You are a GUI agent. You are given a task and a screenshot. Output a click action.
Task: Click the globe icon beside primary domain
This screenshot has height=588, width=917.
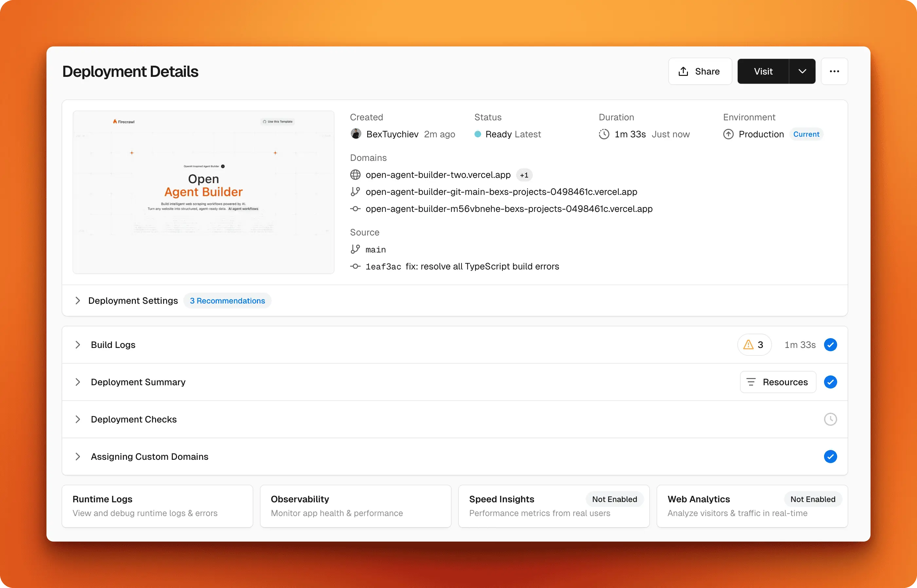click(x=355, y=175)
